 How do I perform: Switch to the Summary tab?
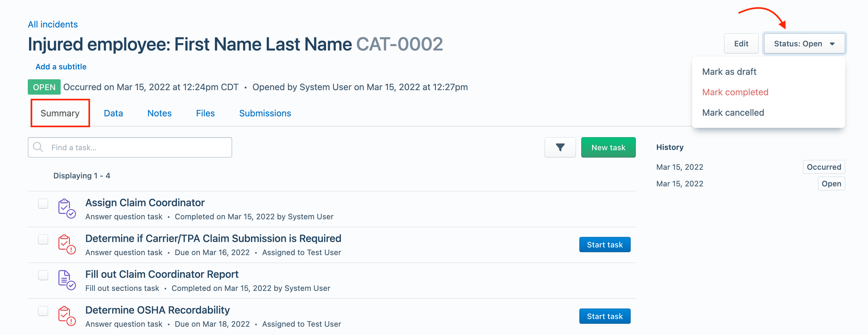(60, 113)
